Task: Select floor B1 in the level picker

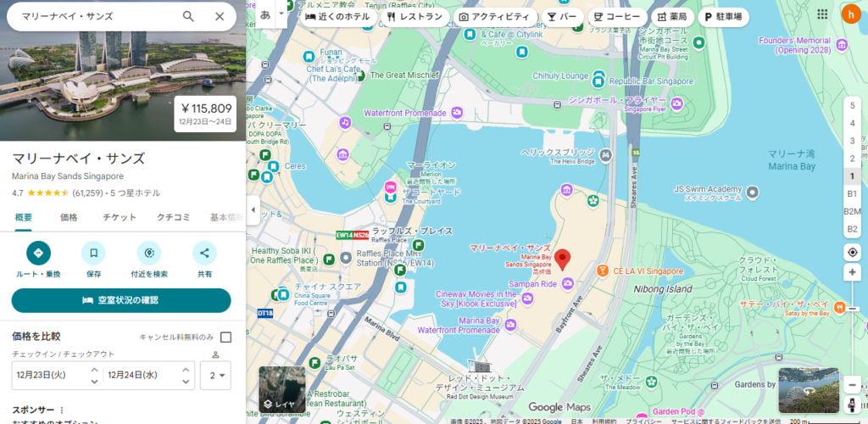Action: (852, 193)
